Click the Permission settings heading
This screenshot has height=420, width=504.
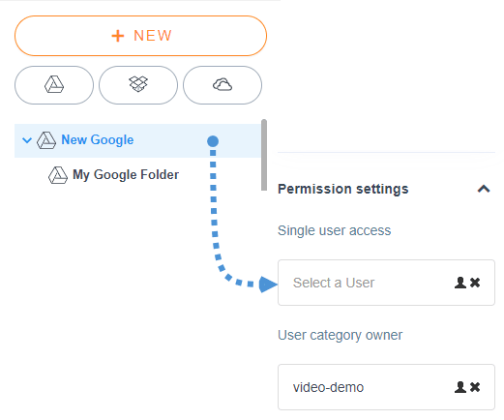coord(343,189)
